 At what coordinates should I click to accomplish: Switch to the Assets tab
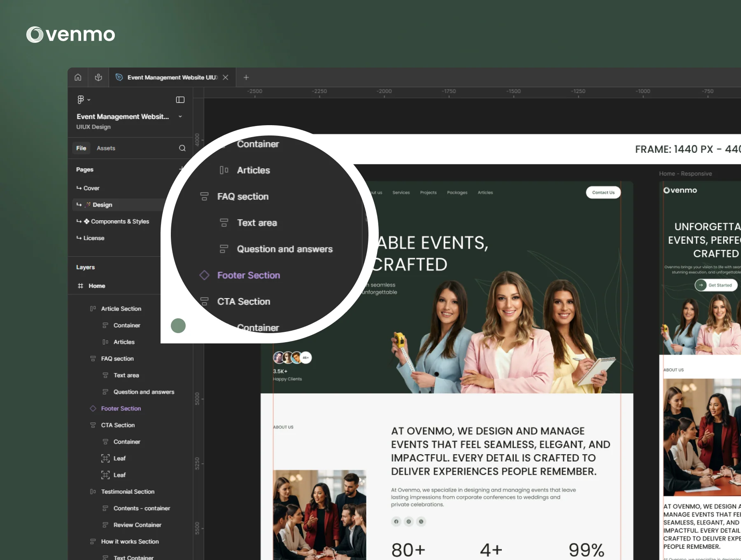point(106,148)
